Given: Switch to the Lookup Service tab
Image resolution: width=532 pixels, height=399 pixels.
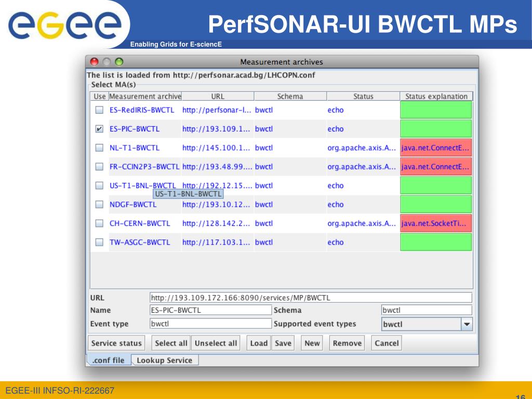Looking at the screenshot, I should 165,360.
